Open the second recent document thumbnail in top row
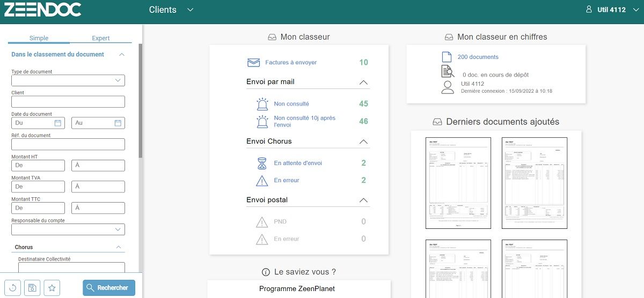644x298 pixels. click(535, 183)
